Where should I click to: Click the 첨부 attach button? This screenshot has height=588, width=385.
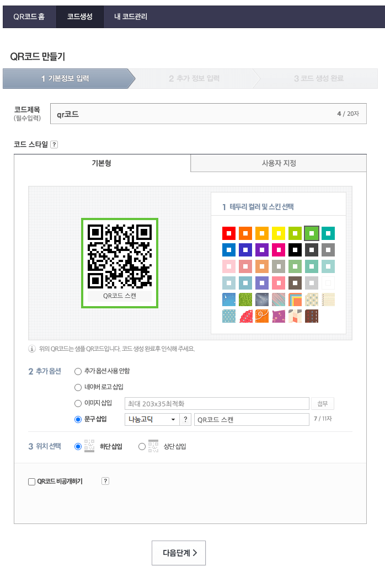tap(322, 404)
